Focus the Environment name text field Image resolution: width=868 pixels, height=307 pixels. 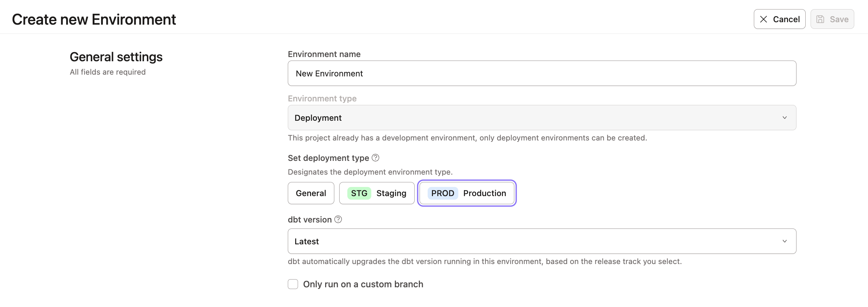pos(541,73)
